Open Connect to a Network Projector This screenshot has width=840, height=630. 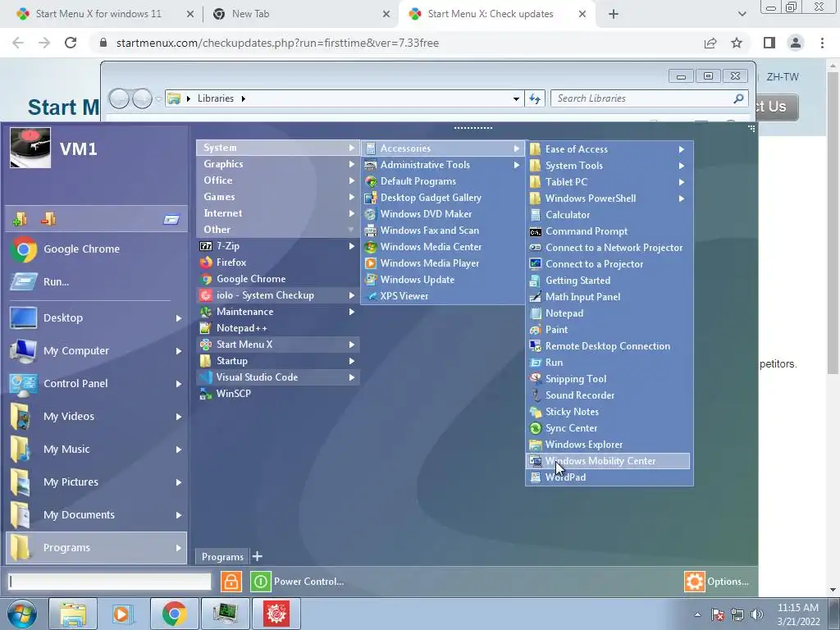click(x=609, y=248)
